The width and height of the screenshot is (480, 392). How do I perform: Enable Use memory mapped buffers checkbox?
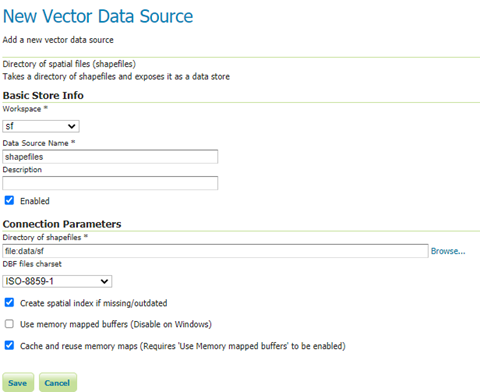[9, 324]
